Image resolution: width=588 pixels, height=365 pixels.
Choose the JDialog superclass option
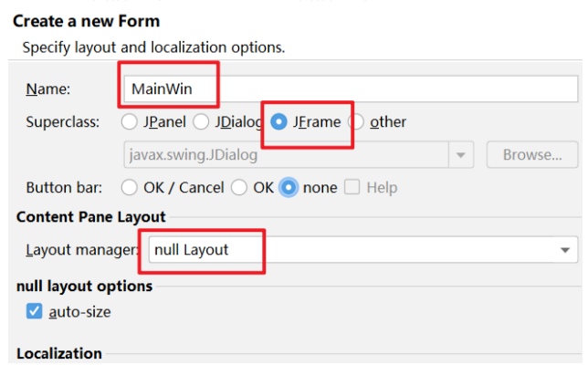tap(200, 121)
